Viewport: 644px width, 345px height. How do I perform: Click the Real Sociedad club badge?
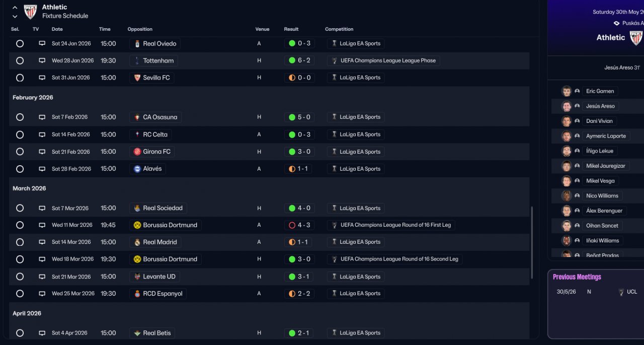[137, 208]
